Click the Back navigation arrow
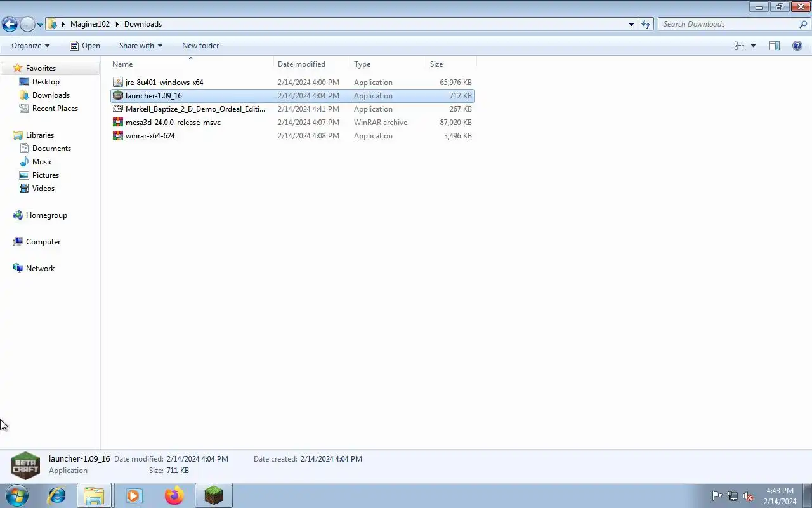The image size is (812, 508). pos(10,24)
